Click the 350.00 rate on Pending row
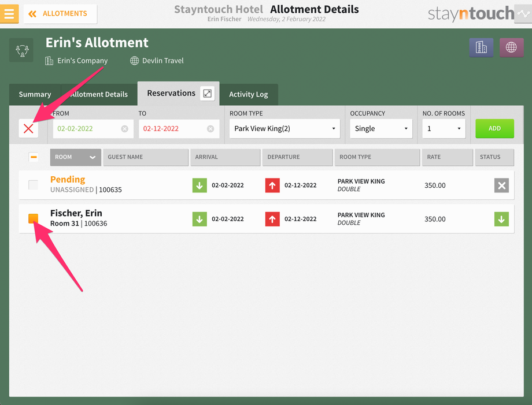This screenshot has width=532, height=405. coord(435,185)
